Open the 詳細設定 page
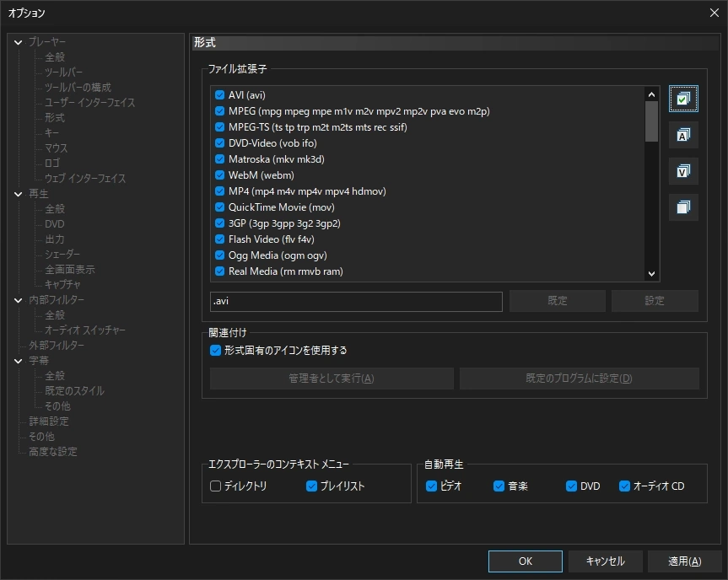 [x=49, y=422]
